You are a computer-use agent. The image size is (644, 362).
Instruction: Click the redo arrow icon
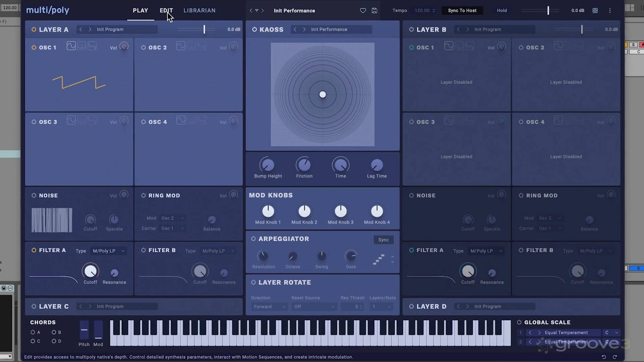click(615, 357)
